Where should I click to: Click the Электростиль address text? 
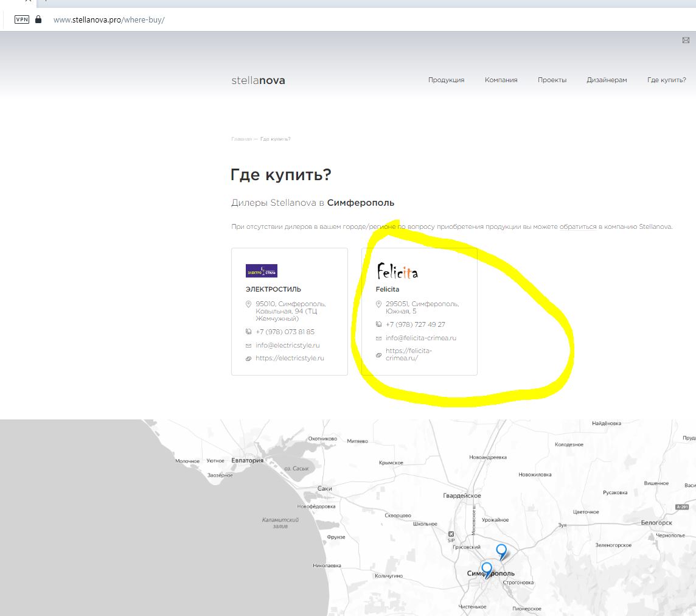[291, 311]
